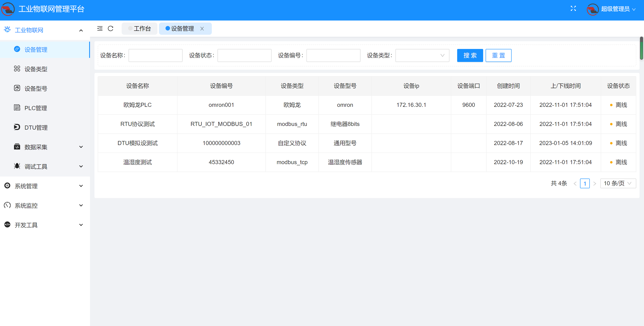
Task: Click the 设备型号 sidebar icon
Action: pos(17,88)
